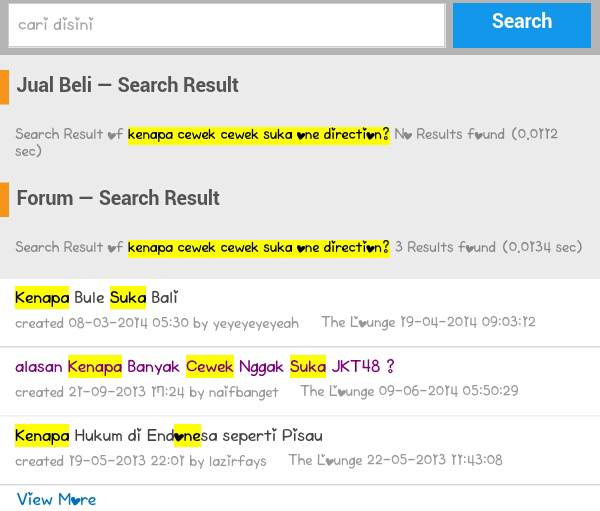
Task: Click the View More link
Action: 56,500
